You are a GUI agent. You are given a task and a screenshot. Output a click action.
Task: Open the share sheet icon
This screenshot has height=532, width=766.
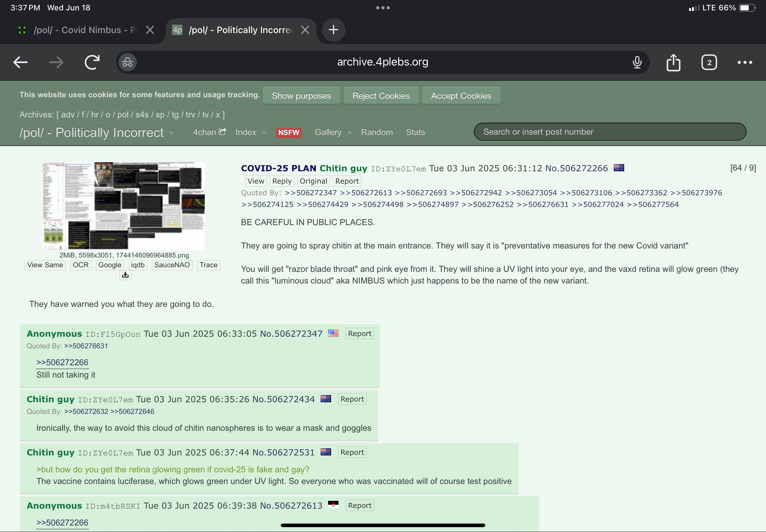(673, 62)
